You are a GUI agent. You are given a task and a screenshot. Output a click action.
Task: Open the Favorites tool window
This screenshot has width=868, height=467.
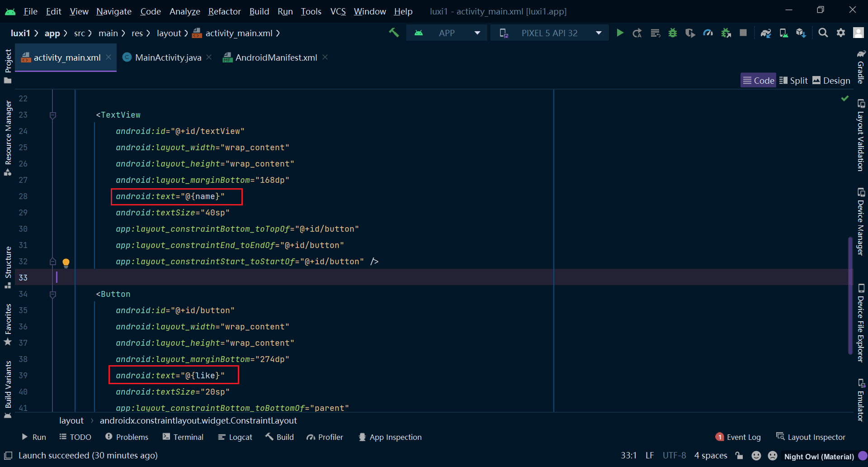[8, 324]
